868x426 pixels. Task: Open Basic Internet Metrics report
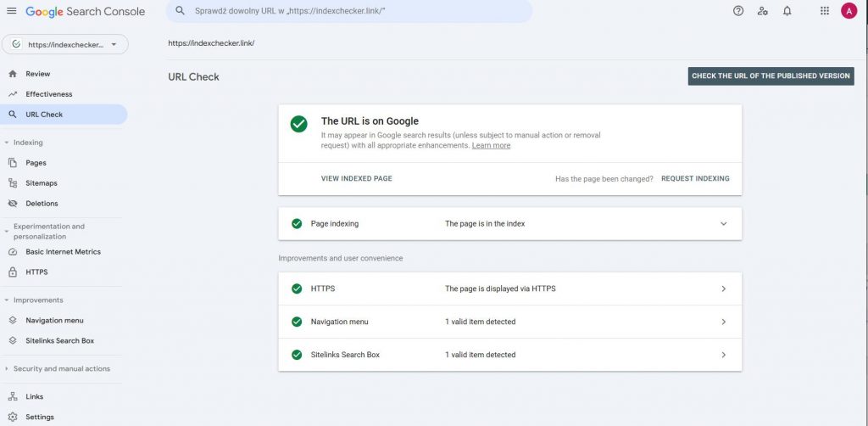63,252
